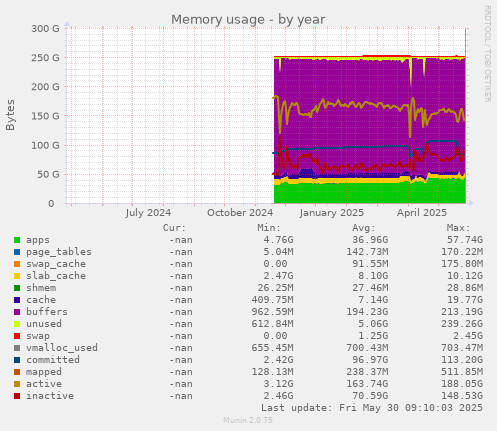This screenshot has width=497, height=431.
Task: Click the dark red inactive legend swatch
Action: coord(17,396)
